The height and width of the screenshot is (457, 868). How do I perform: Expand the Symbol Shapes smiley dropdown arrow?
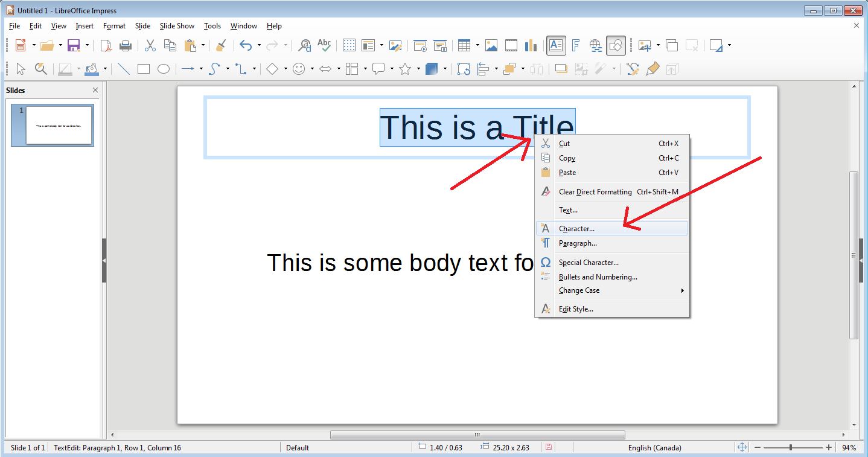pyautogui.click(x=312, y=69)
